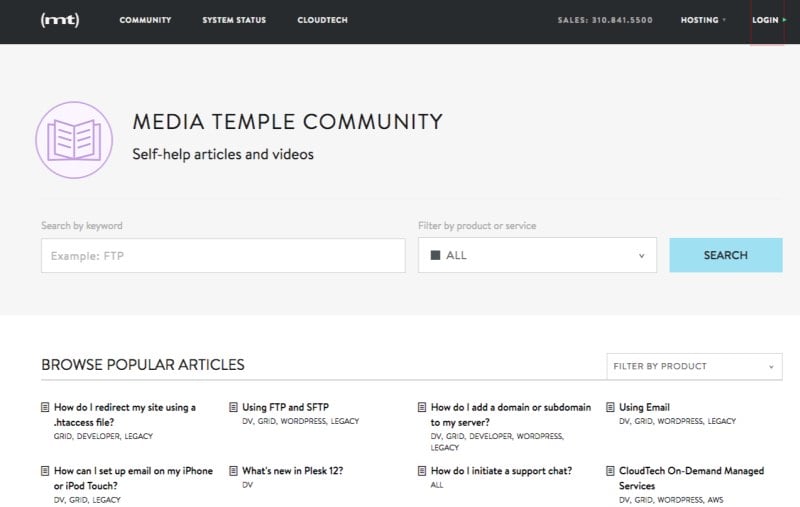Click document icon beside support chat article

click(x=422, y=471)
